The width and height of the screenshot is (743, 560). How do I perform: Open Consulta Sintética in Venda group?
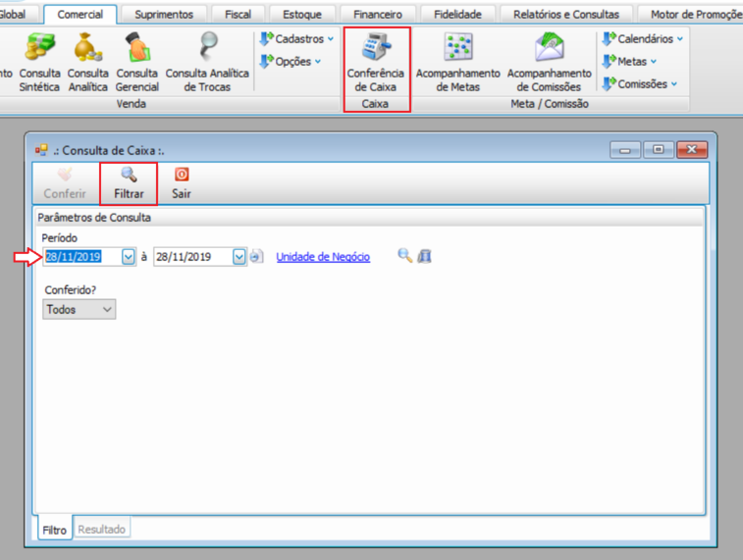(40, 62)
